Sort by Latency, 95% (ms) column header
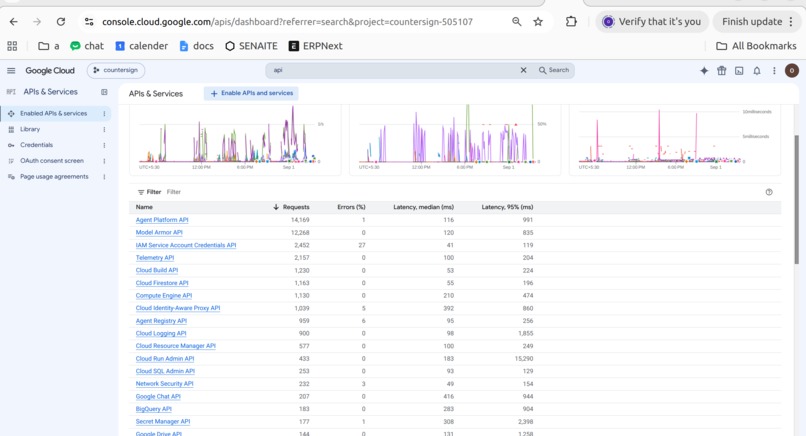 click(507, 207)
